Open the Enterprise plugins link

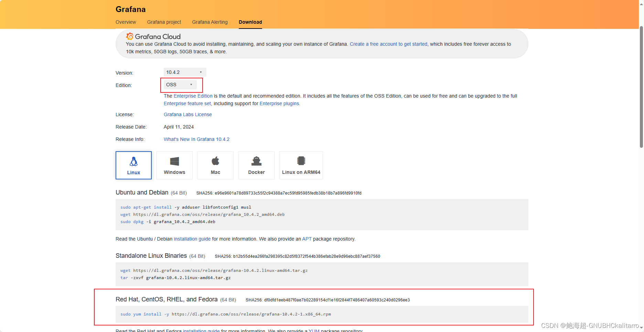click(x=279, y=103)
